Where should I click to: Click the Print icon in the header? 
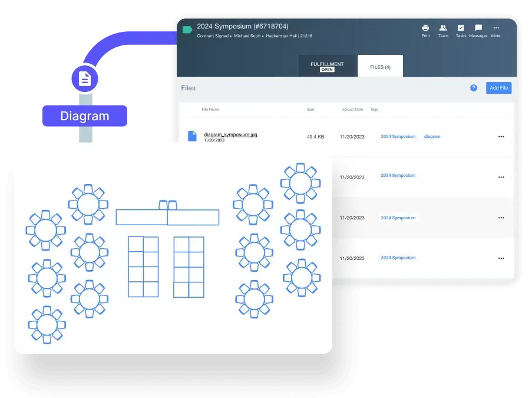point(425,28)
